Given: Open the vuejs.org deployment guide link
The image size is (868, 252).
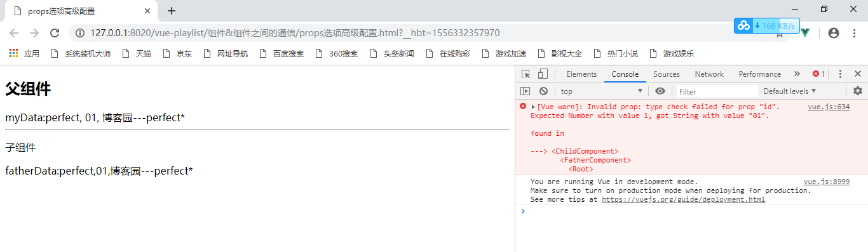Looking at the screenshot, I should [683, 199].
